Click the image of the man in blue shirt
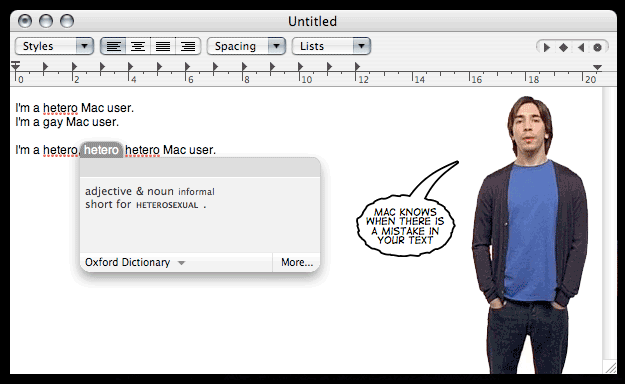The height and width of the screenshot is (384, 625). click(530, 234)
